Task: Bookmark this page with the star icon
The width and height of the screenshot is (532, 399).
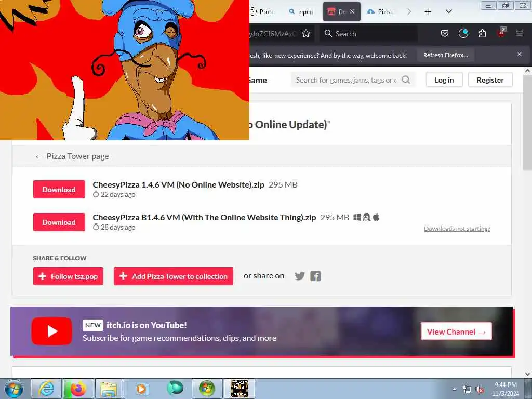Action: coord(306,34)
